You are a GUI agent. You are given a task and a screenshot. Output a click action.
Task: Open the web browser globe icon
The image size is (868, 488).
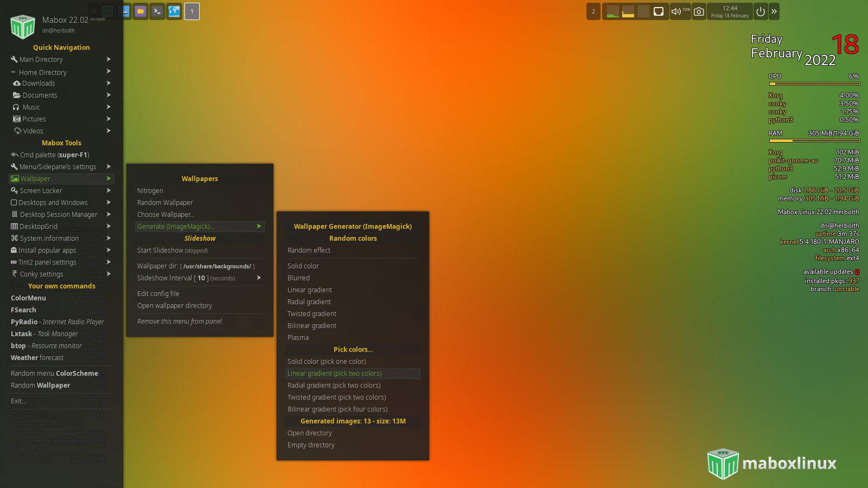pyautogui.click(x=174, y=11)
